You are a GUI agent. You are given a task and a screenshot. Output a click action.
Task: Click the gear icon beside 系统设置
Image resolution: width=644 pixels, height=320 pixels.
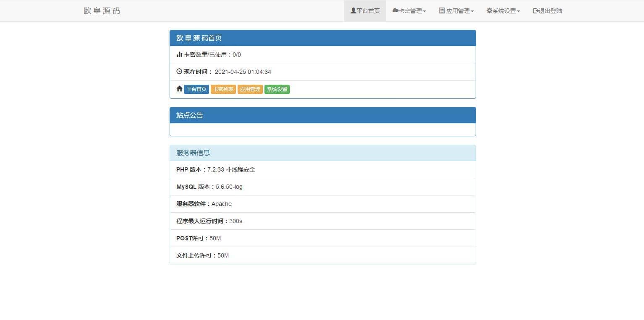(x=489, y=11)
